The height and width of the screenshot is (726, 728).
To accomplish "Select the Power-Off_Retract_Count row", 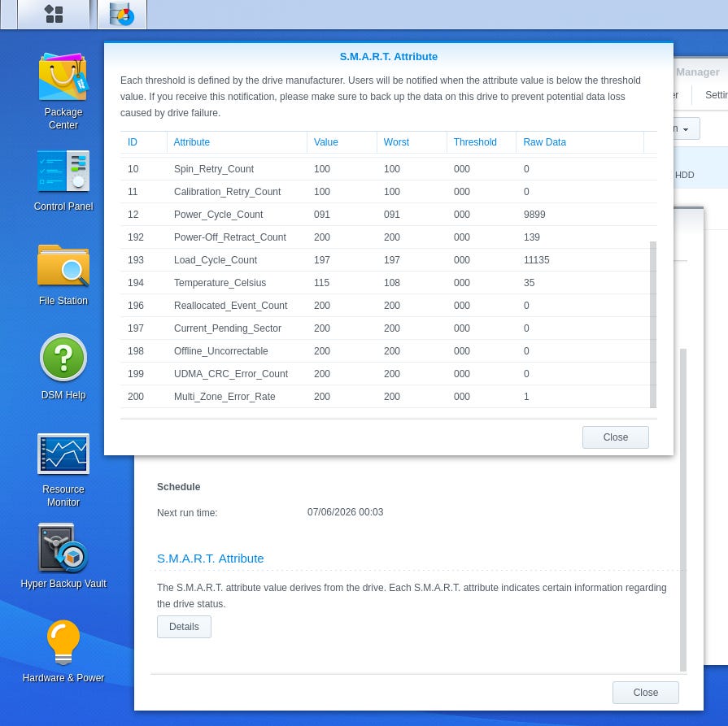I will [389, 237].
